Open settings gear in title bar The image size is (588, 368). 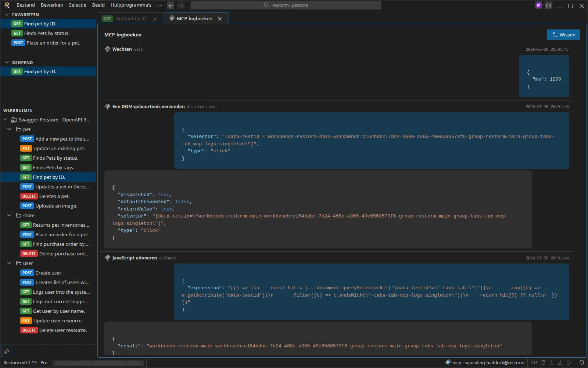[x=548, y=6]
